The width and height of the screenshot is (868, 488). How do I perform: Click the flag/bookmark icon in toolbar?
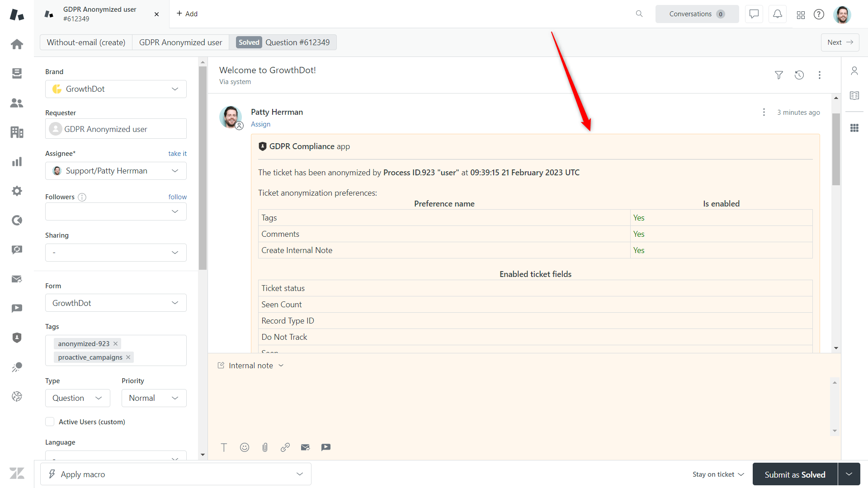click(x=325, y=447)
